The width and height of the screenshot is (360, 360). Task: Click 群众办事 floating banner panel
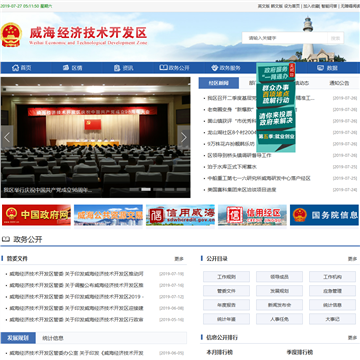[275, 94]
